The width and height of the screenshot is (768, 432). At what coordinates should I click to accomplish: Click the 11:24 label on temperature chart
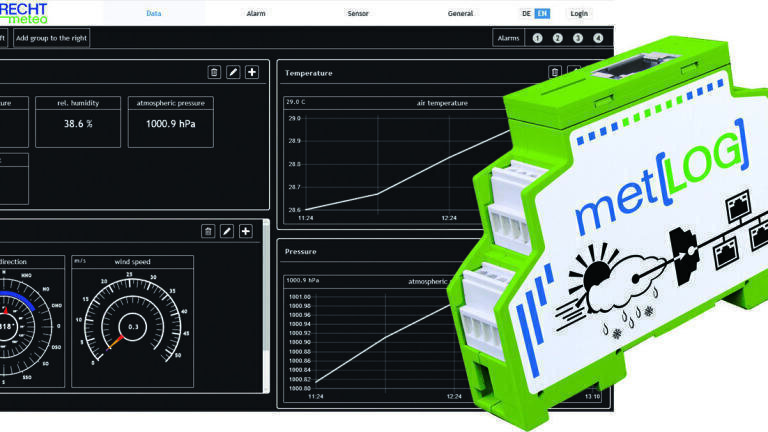[306, 218]
